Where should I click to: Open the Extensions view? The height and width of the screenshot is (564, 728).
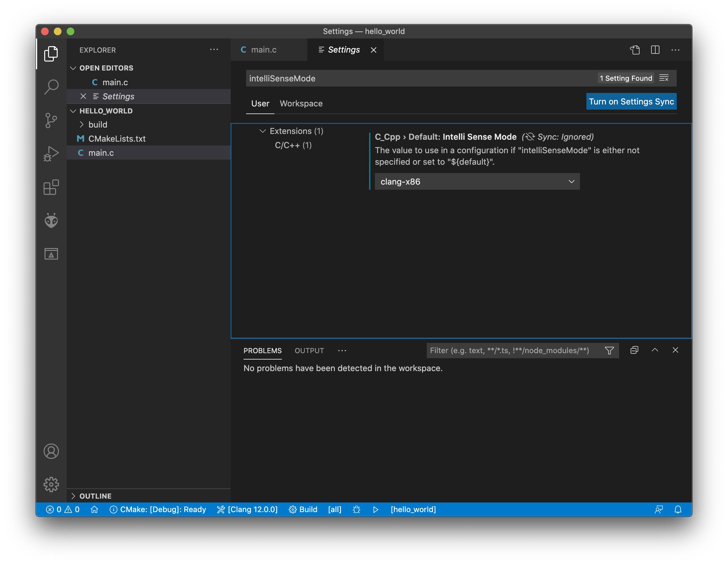(x=52, y=188)
